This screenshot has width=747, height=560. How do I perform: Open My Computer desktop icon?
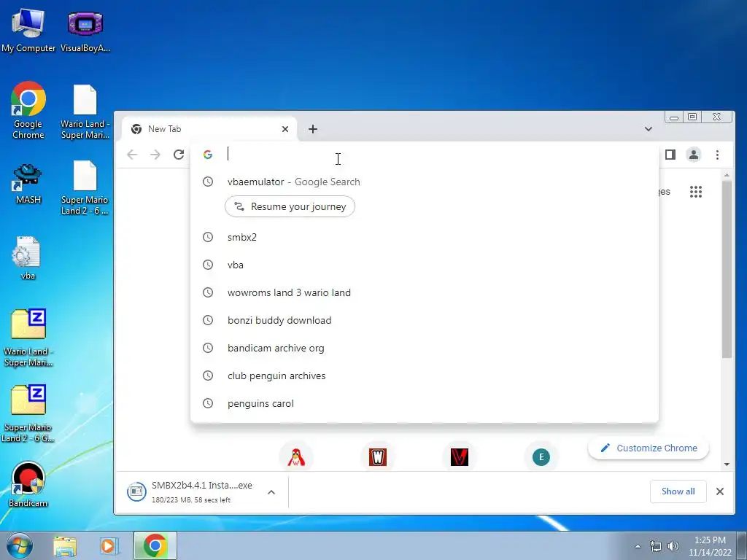tap(28, 29)
